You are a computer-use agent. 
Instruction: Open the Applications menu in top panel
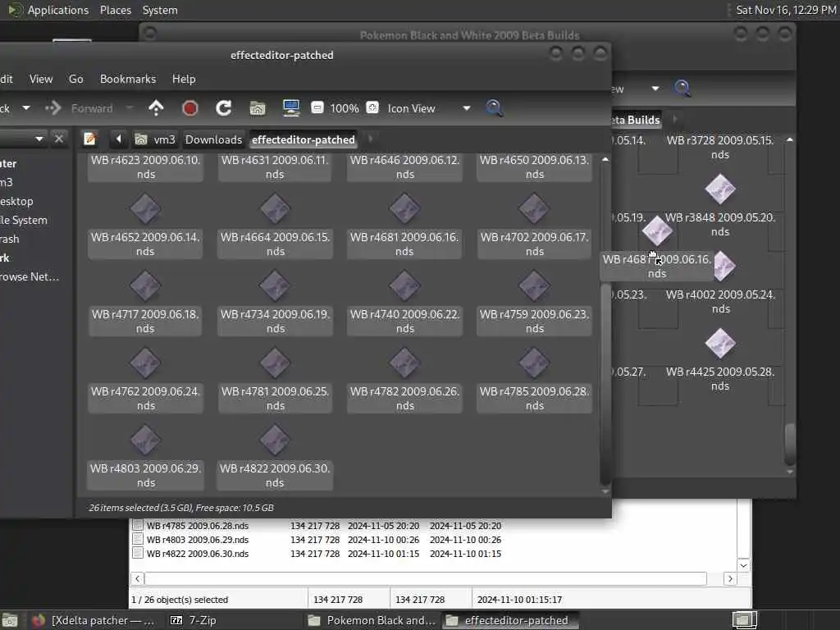click(48, 10)
